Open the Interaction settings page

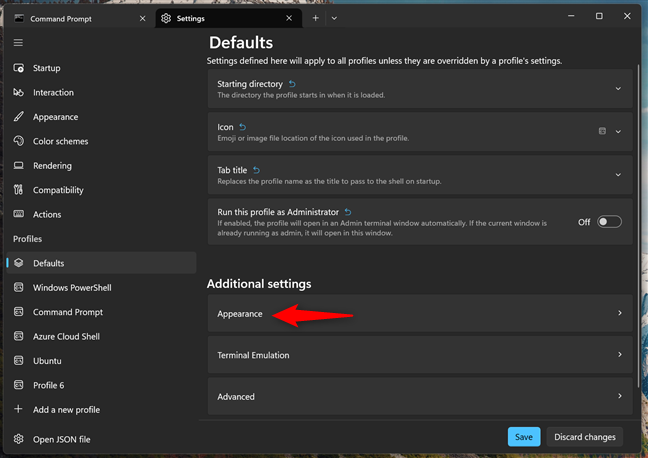101,92
